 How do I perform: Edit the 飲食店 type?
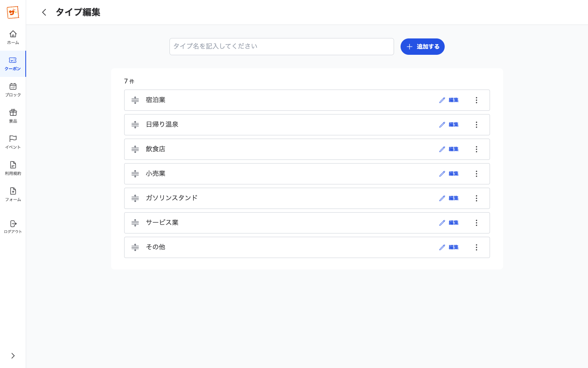(449, 149)
